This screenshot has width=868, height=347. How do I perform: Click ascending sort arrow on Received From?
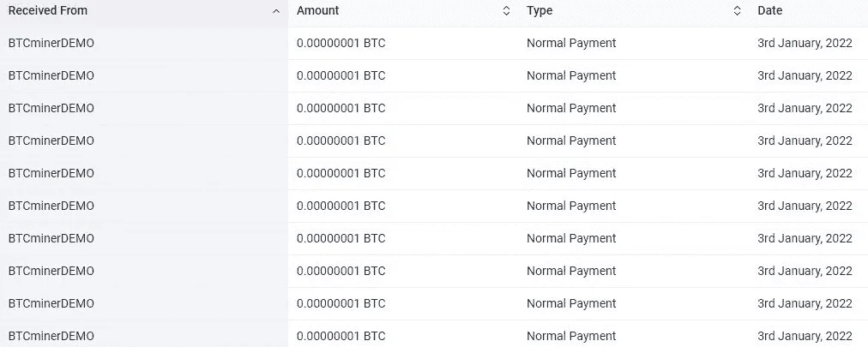point(276,11)
